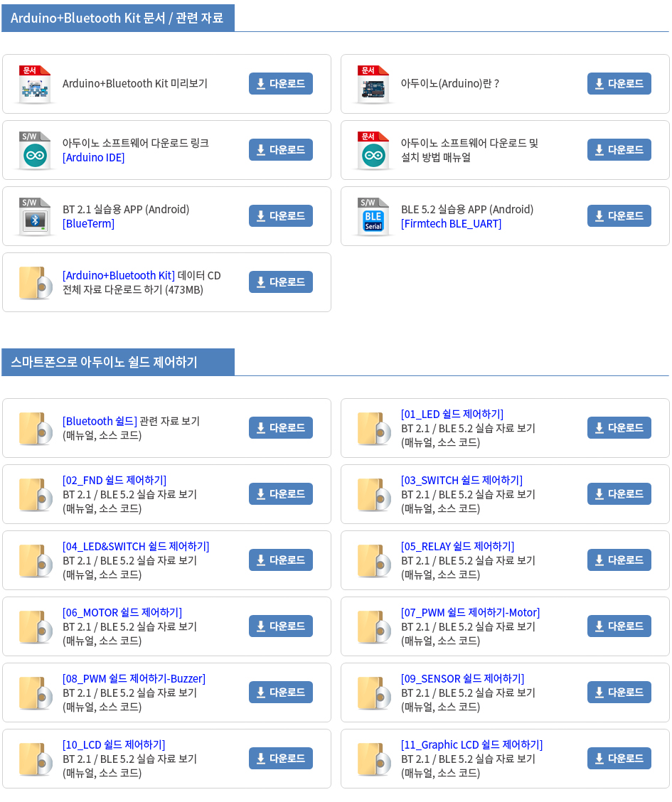Download the 11_Graphic LCD materials
The width and height of the screenshot is (672, 802).
(619, 758)
